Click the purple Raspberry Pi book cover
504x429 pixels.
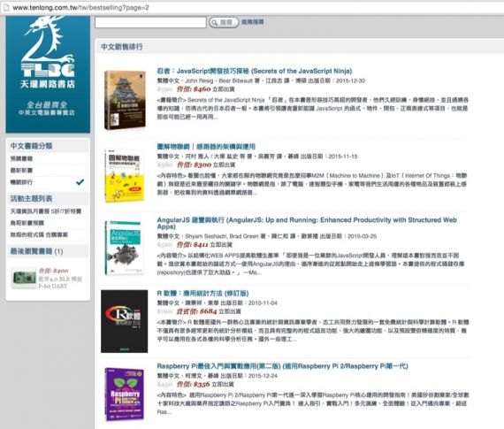[125, 395]
